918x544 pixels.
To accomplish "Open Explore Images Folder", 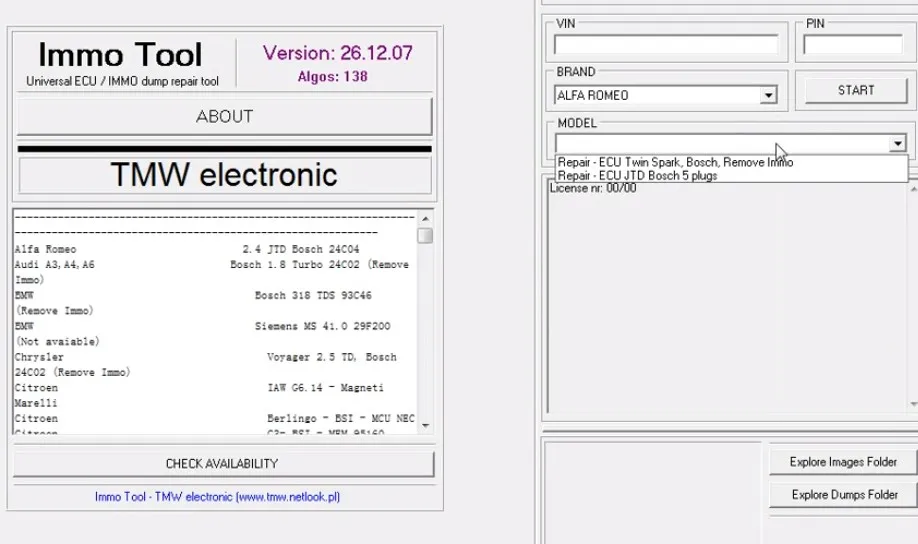I will tap(844, 462).
